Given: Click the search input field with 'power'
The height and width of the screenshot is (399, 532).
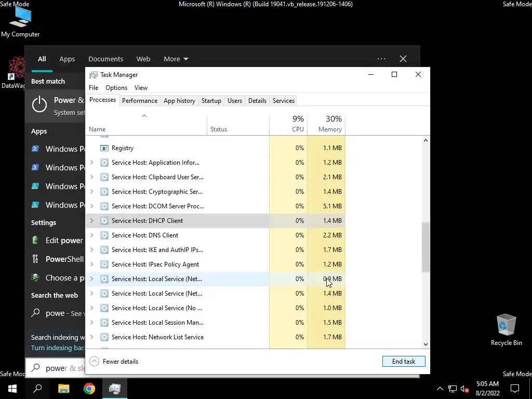Looking at the screenshot, I should (56, 368).
